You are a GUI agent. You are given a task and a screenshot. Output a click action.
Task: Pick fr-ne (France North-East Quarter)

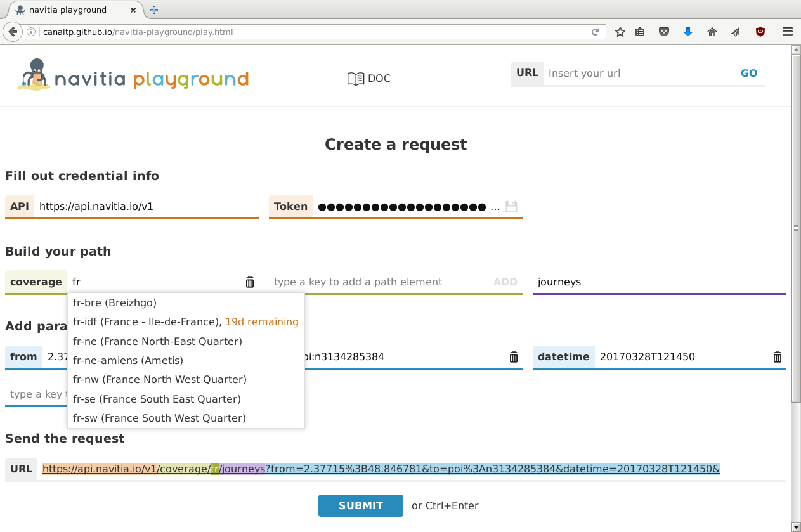pos(186,341)
